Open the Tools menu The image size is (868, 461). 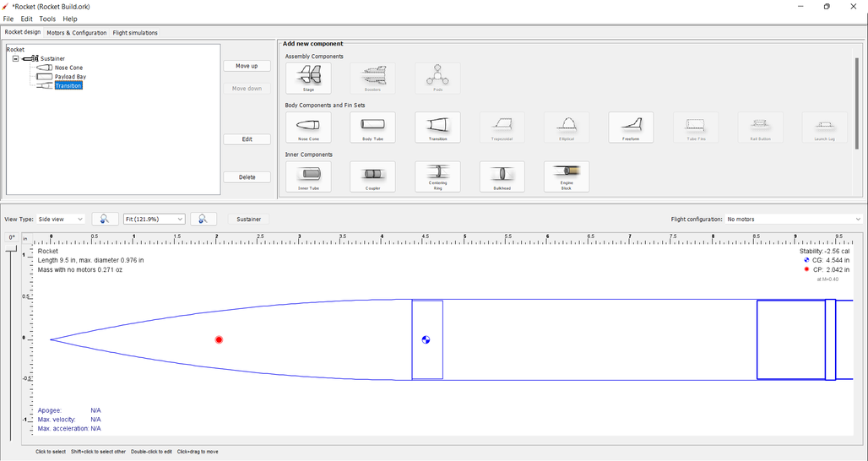(x=47, y=19)
